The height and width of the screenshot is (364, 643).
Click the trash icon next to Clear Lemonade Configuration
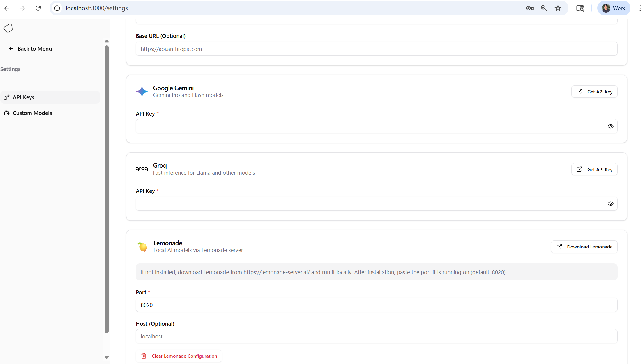point(144,356)
